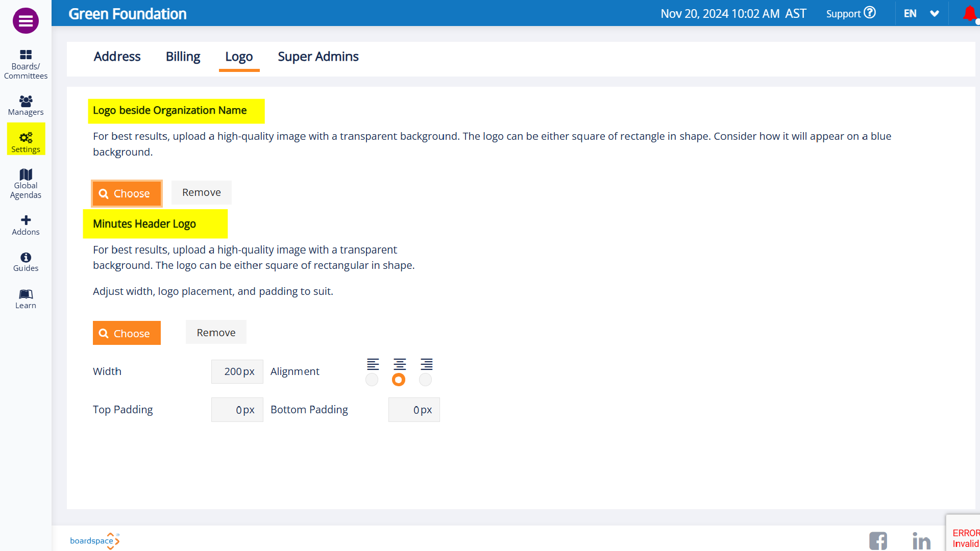This screenshot has height=551, width=980.
Task: Select center alignment radio button
Action: pos(399,380)
